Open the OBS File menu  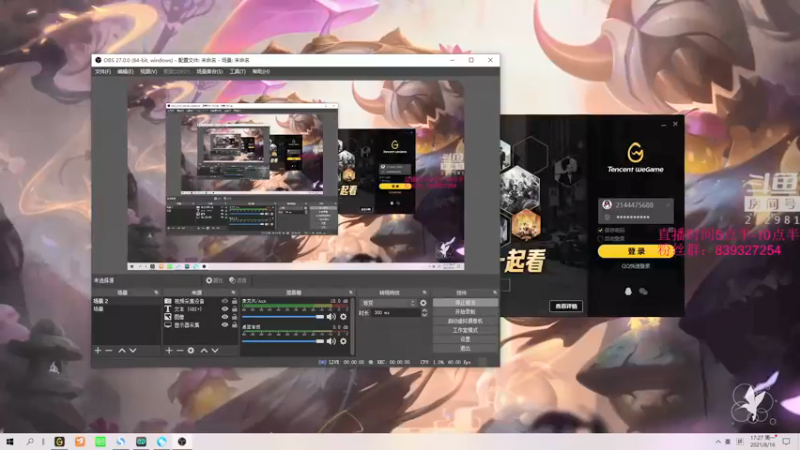[x=103, y=71]
